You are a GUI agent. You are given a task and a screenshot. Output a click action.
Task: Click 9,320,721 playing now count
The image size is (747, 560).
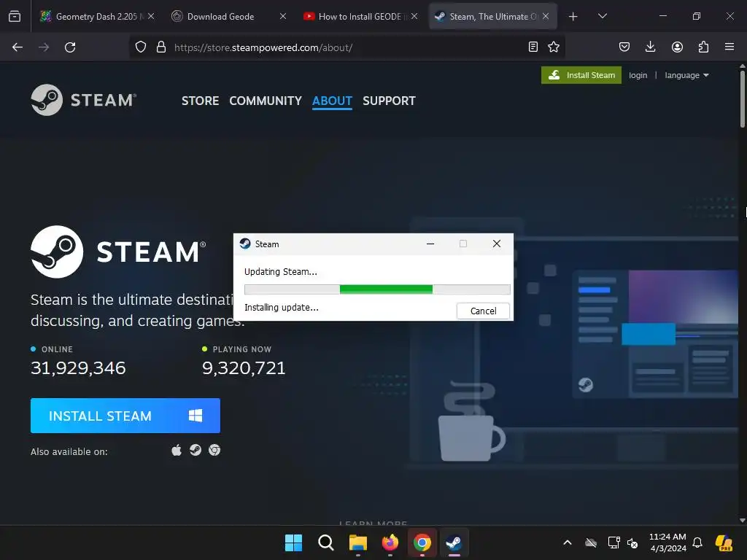coord(244,367)
